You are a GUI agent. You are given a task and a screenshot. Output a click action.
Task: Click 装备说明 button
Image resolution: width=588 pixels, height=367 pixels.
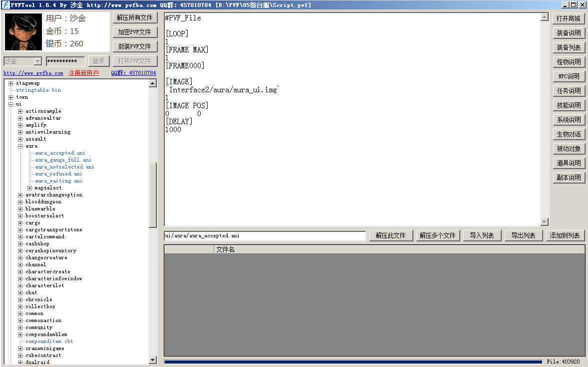pos(569,33)
